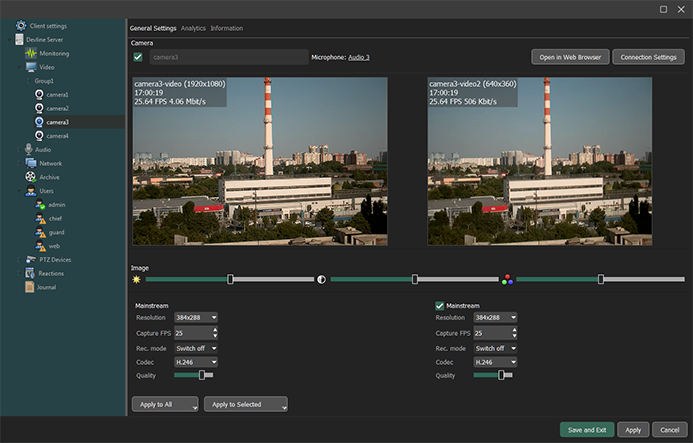Screen dimensions: 693x443
Task: Select the Devline Server icon
Action: (x=19, y=39)
